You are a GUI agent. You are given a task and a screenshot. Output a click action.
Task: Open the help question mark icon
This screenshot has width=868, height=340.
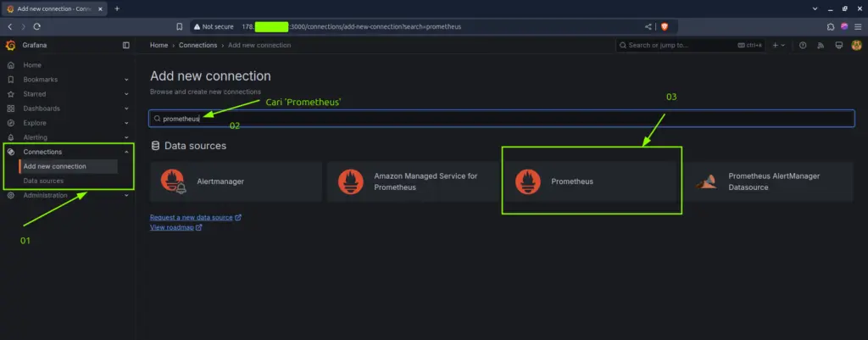[803, 46]
